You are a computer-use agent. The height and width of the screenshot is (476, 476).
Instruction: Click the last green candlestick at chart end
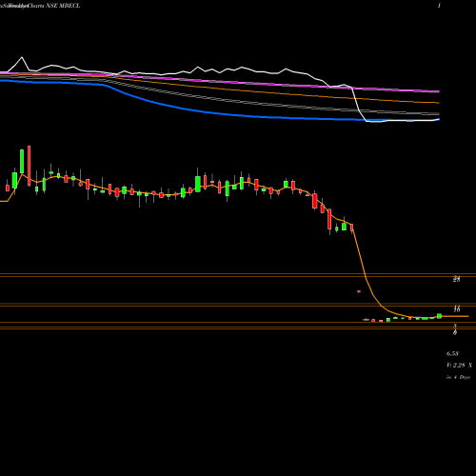click(x=440, y=316)
